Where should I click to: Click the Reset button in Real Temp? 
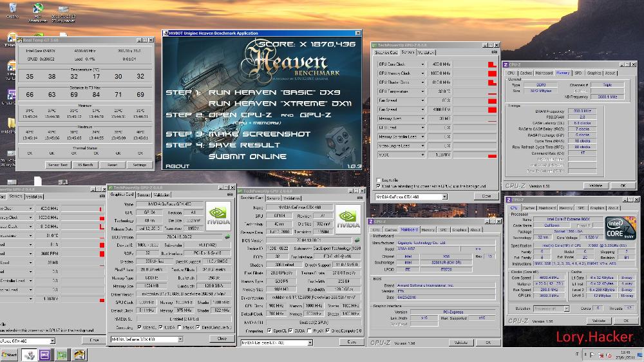(x=113, y=165)
